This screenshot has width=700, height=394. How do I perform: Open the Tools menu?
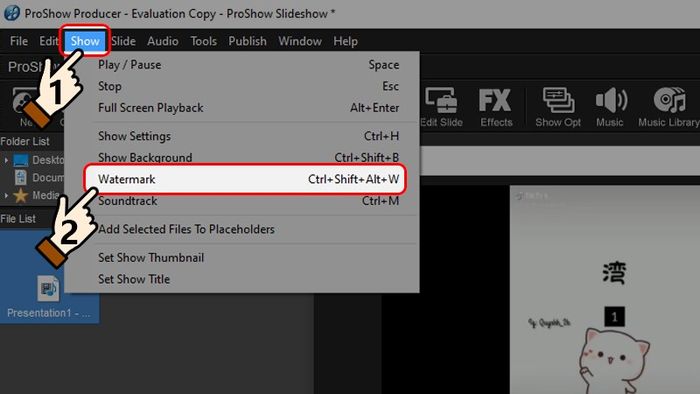pyautogui.click(x=204, y=41)
